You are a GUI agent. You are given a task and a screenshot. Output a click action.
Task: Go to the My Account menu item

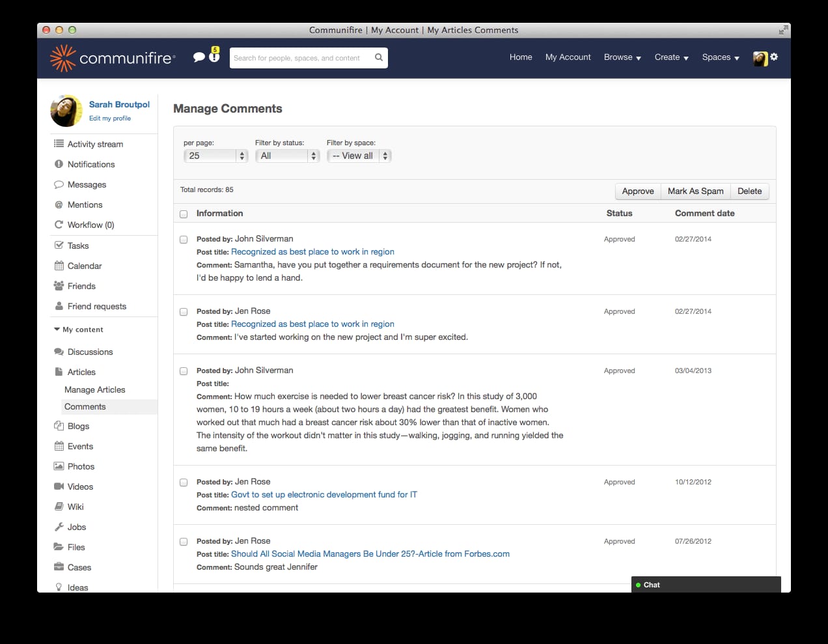[x=568, y=57]
